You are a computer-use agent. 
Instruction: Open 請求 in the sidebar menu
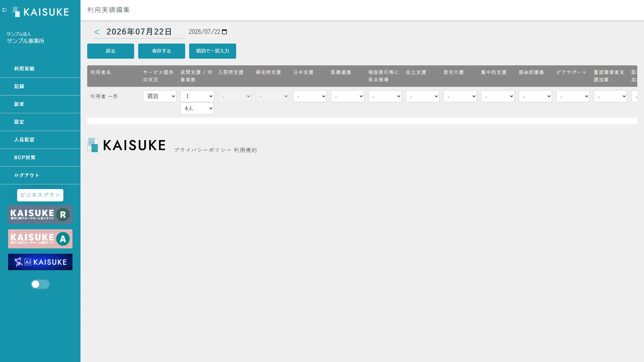click(40, 104)
